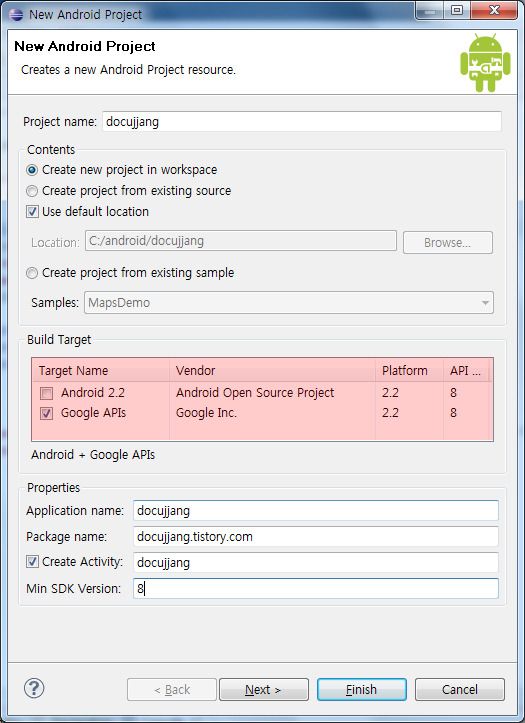Screen dimensions: 525x723
Task: Click the Platform column header
Action: pos(409,370)
